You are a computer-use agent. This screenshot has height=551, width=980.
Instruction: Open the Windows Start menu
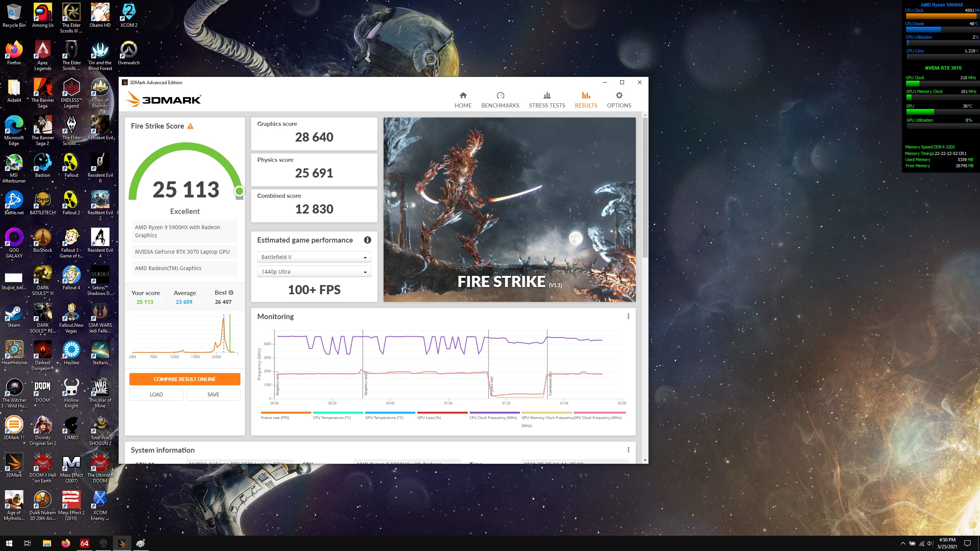[9, 543]
